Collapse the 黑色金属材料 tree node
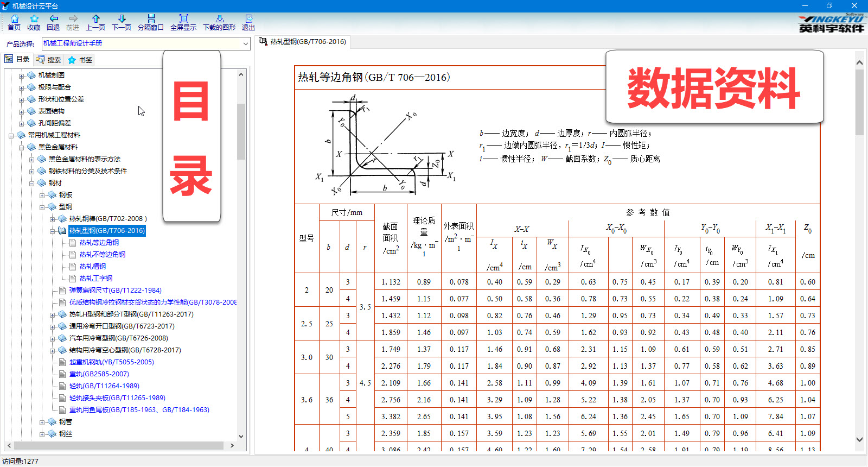868x467 pixels. (21, 147)
